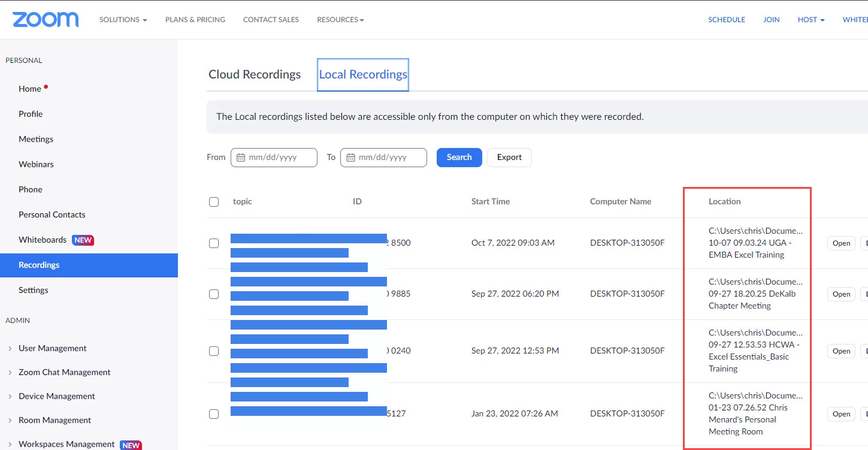The height and width of the screenshot is (450, 868).
Task: Check the box for Sep 27 06:20 PM recording
Action: [x=214, y=294]
